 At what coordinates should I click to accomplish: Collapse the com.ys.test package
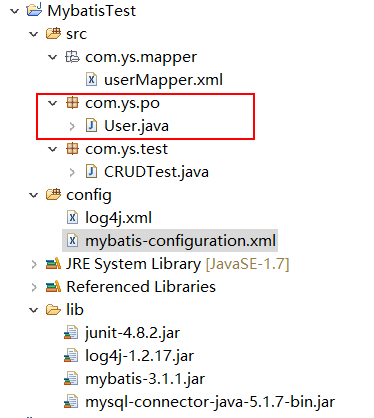(x=53, y=149)
